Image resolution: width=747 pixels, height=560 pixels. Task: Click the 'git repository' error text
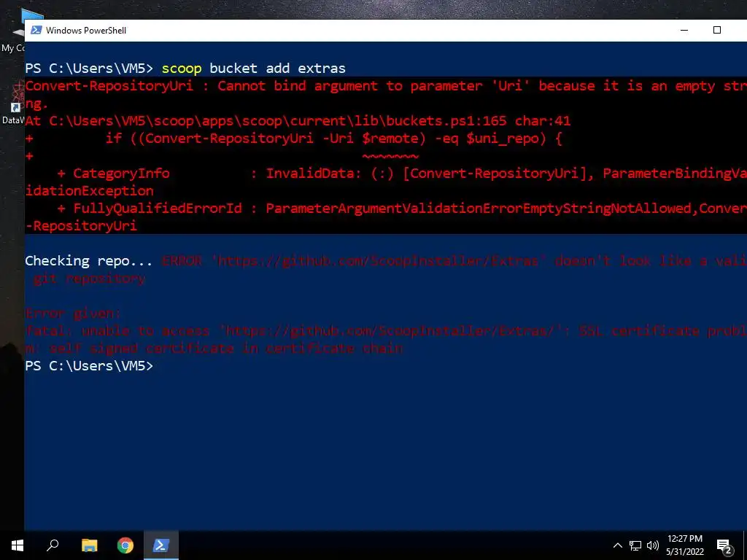click(89, 278)
